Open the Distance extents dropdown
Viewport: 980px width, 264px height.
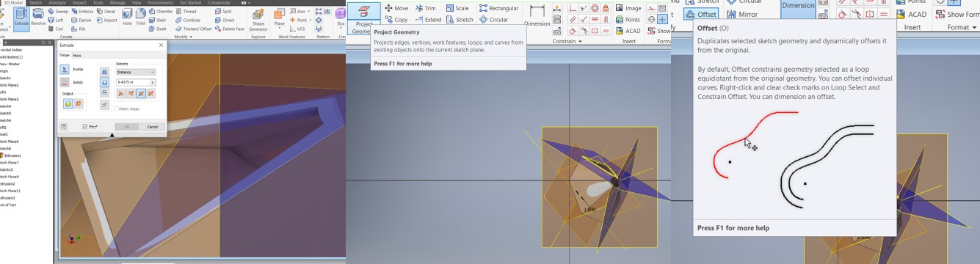coord(137,72)
